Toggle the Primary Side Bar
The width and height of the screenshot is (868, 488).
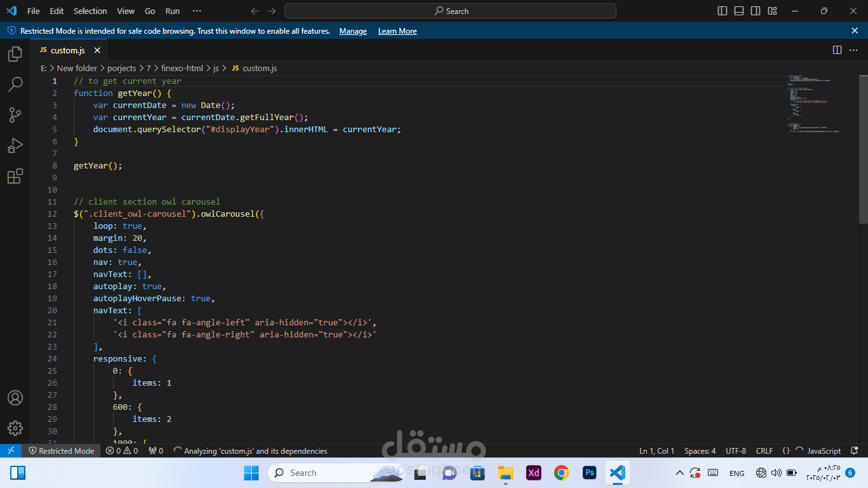coord(722,11)
